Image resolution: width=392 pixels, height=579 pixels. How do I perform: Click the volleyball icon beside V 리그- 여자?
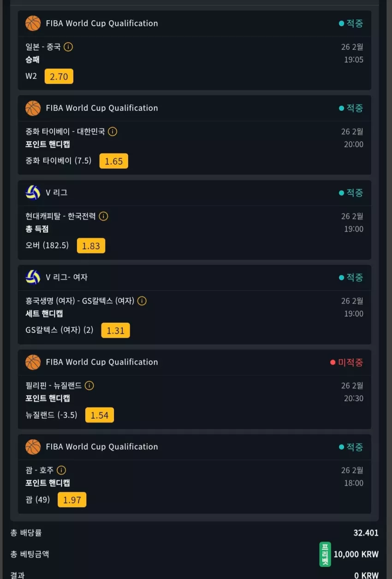click(x=33, y=277)
